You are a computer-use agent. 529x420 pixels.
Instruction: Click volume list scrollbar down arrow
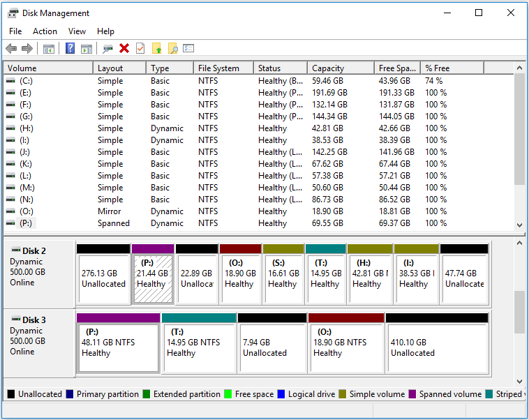click(519, 225)
